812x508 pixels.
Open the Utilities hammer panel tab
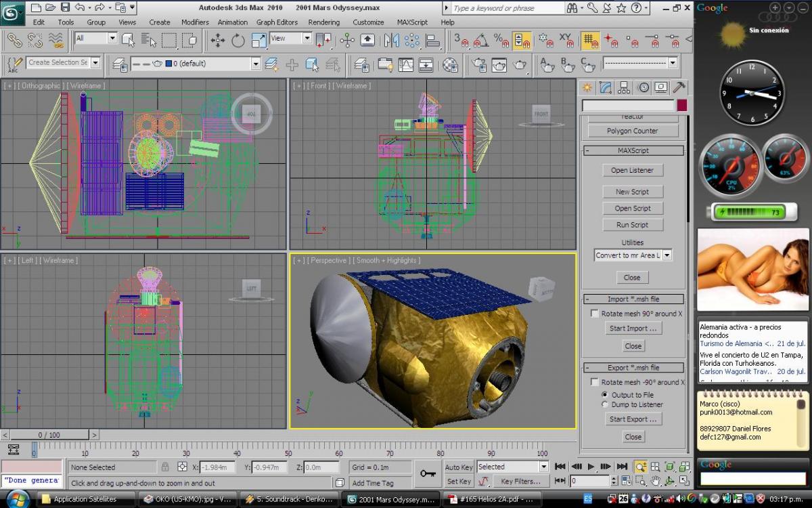coord(679,87)
